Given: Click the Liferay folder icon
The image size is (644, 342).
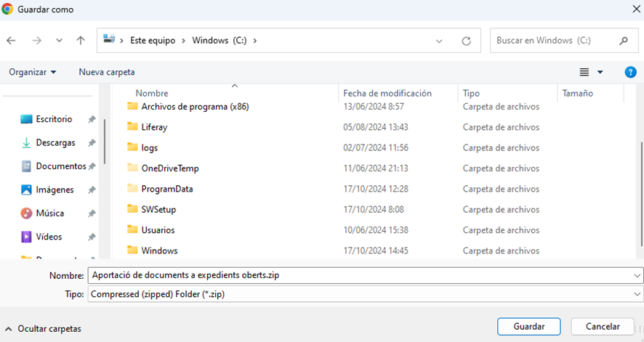Looking at the screenshot, I should tap(132, 127).
